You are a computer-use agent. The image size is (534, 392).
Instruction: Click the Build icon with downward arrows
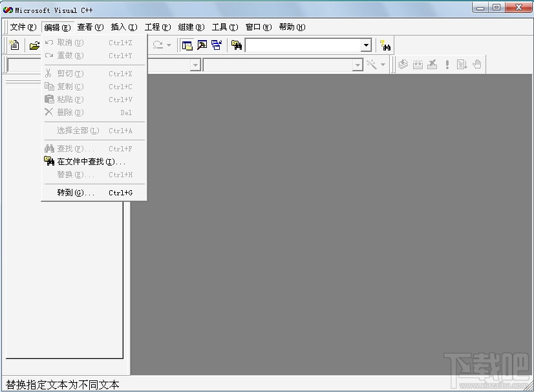(x=418, y=64)
